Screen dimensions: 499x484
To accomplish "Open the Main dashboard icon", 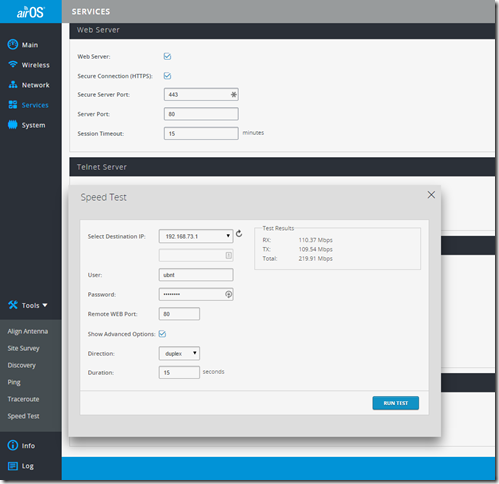I will pos(13,44).
